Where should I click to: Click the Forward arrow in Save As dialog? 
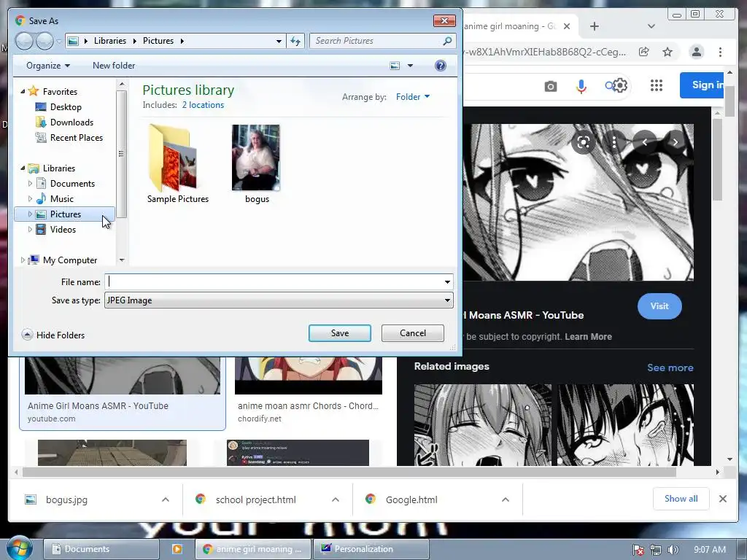coord(44,41)
